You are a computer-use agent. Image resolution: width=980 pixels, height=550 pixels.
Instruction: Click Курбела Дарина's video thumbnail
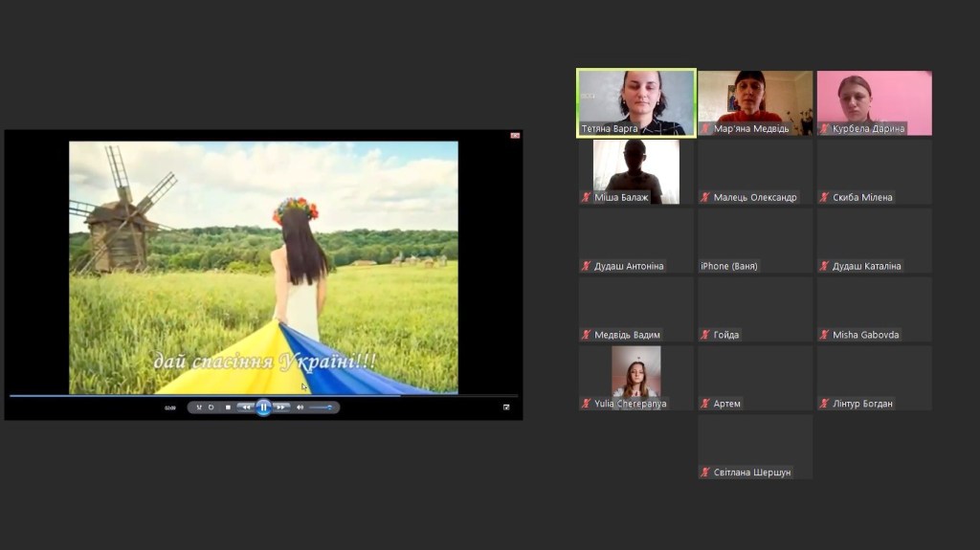(x=874, y=102)
